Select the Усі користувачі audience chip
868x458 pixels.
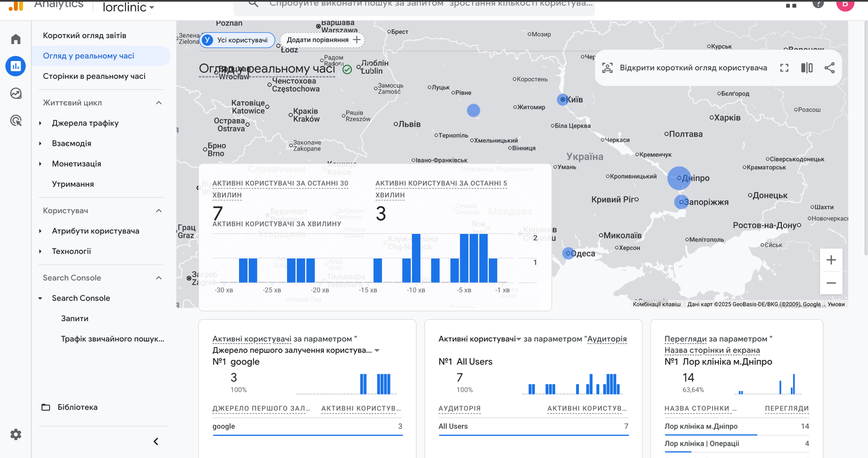click(x=237, y=40)
